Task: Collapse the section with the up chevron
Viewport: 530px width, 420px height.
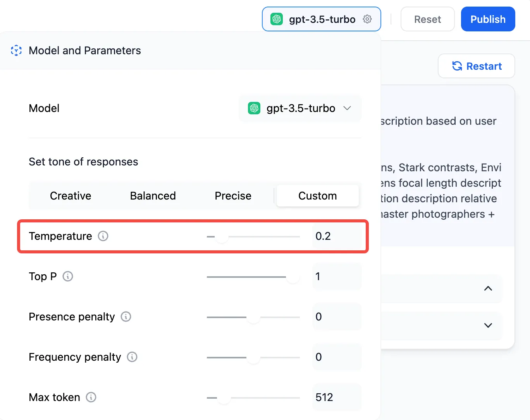Action: [488, 288]
